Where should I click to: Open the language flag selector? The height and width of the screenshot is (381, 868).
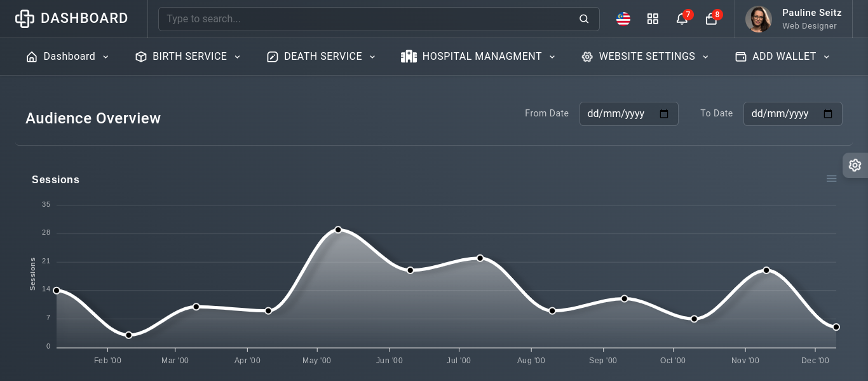coord(623,19)
